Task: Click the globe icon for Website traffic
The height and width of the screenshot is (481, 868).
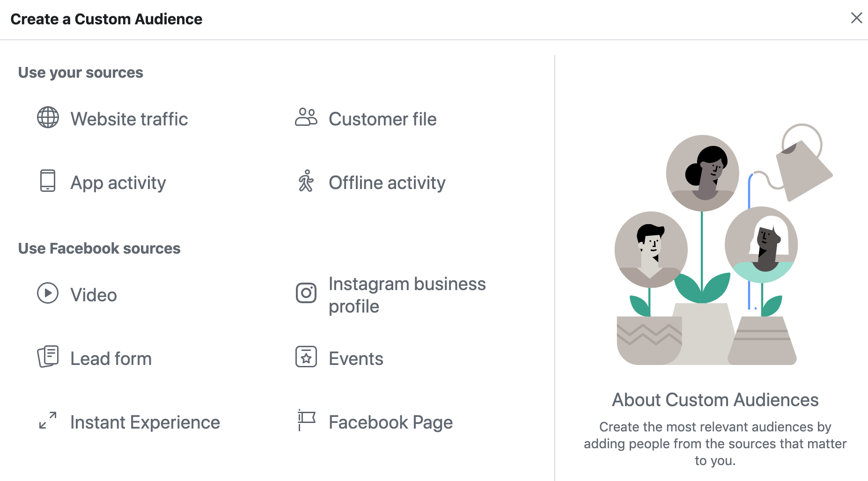Action: pos(48,117)
